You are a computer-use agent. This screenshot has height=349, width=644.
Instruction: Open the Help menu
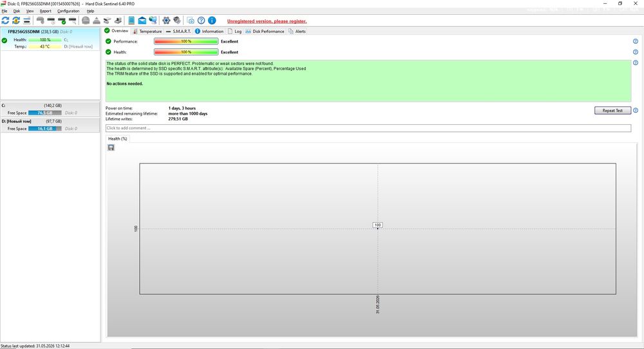click(x=90, y=11)
